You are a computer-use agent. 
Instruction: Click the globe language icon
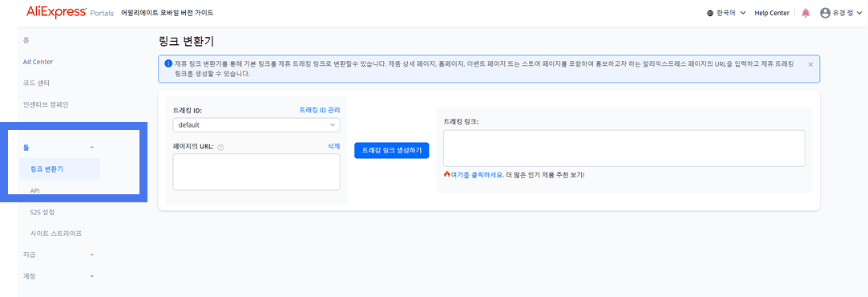coord(710,13)
